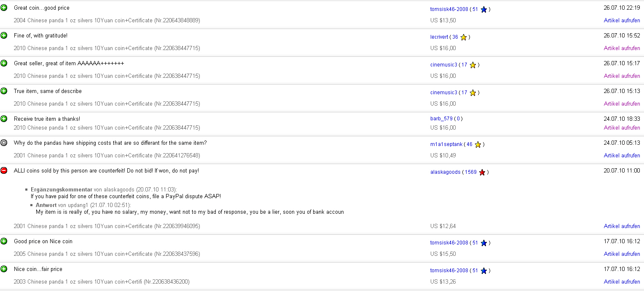Open m1a1septank user profile link
The height and width of the screenshot is (292, 644).
coord(446,144)
